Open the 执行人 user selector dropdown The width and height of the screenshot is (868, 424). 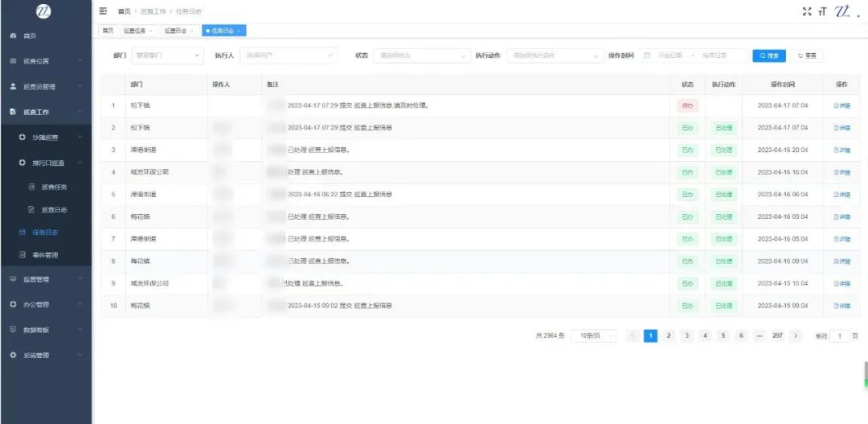289,56
